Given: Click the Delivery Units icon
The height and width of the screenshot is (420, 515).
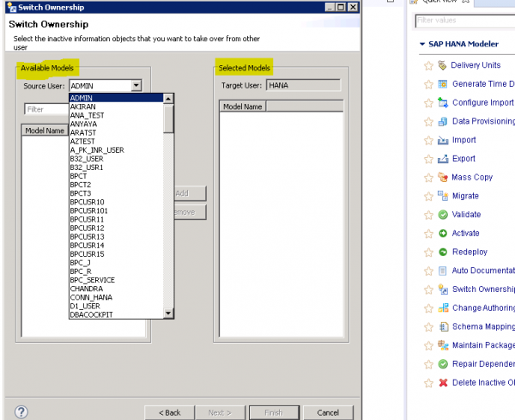Looking at the screenshot, I should pos(442,65).
